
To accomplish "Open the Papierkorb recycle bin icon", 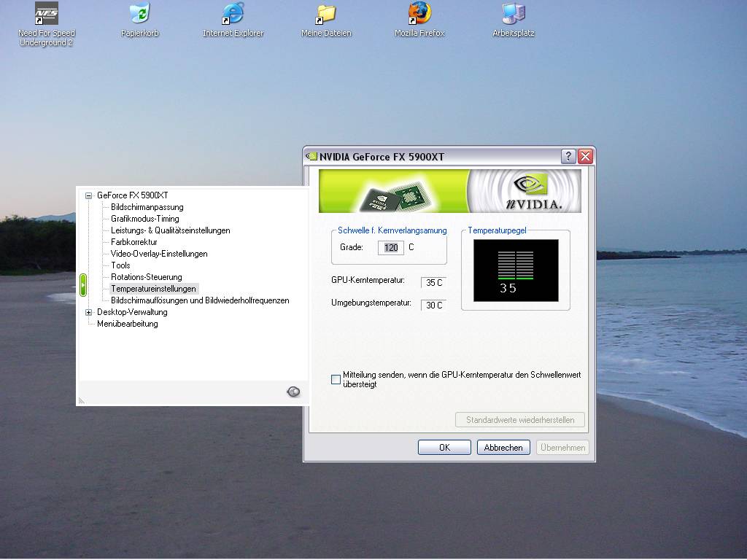I will (x=139, y=20).
